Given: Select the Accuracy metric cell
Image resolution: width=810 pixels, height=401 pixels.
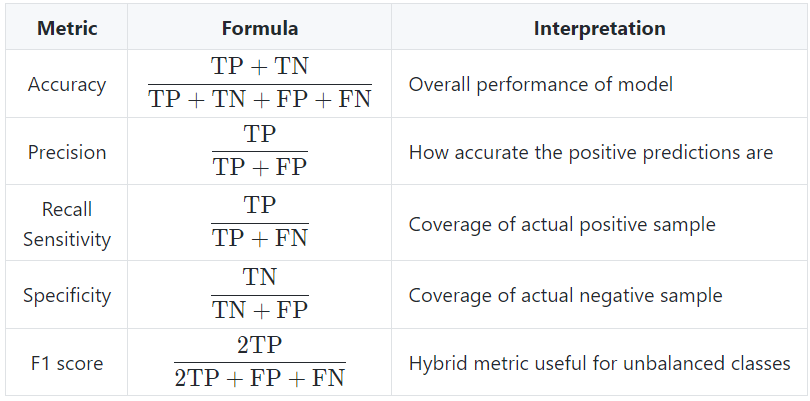Looking at the screenshot, I should point(67,84).
